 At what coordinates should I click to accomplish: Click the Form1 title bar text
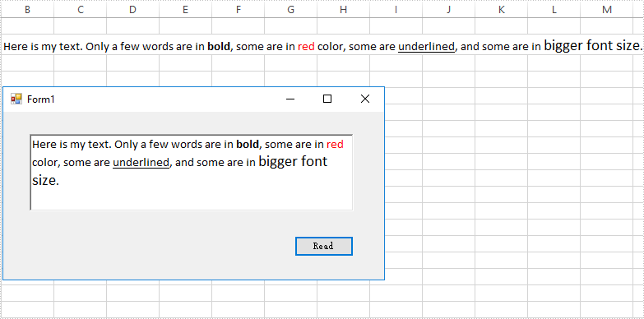pyautogui.click(x=40, y=99)
